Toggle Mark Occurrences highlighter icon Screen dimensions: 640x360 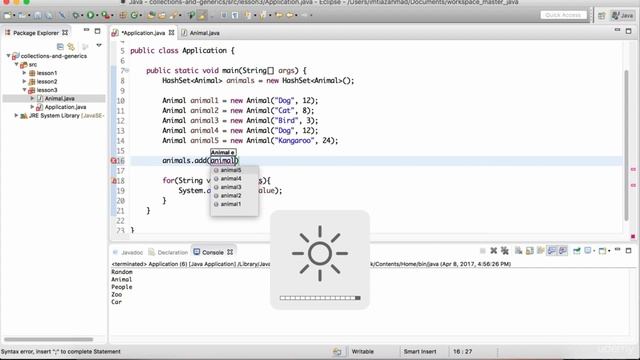tap(202, 15)
